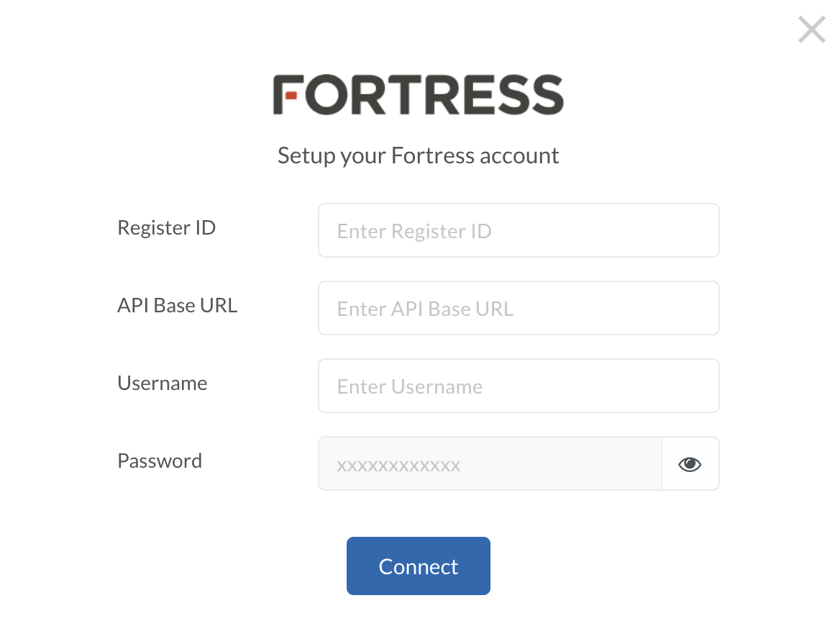Viewport: 840px width, 639px height.
Task: Click the Enter Username placeholder text
Action: 409,386
